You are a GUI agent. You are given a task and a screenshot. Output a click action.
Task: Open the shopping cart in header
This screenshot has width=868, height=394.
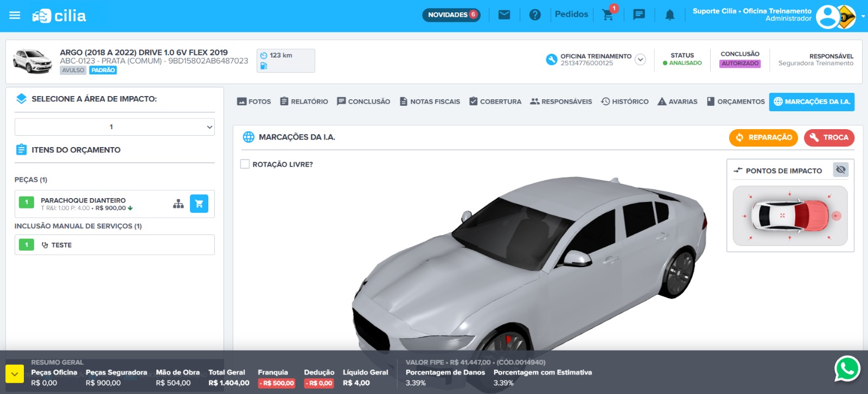608,15
